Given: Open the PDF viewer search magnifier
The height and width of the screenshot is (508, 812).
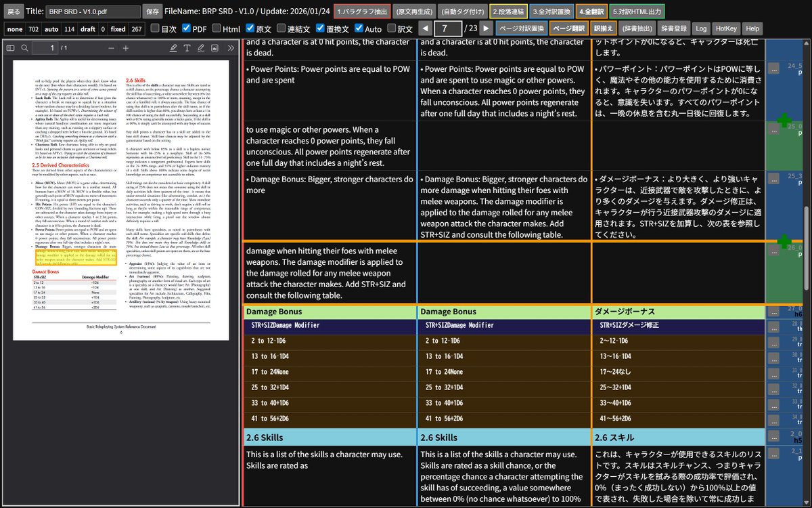Looking at the screenshot, I should [25, 48].
